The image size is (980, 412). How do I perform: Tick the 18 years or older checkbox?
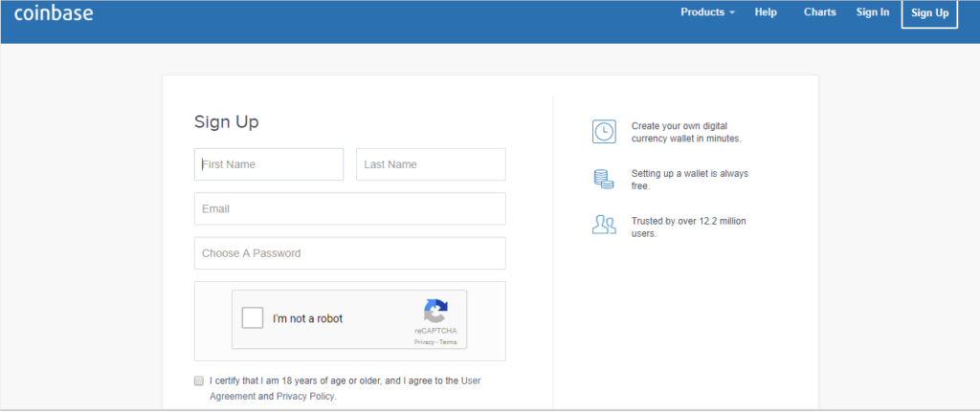point(199,380)
